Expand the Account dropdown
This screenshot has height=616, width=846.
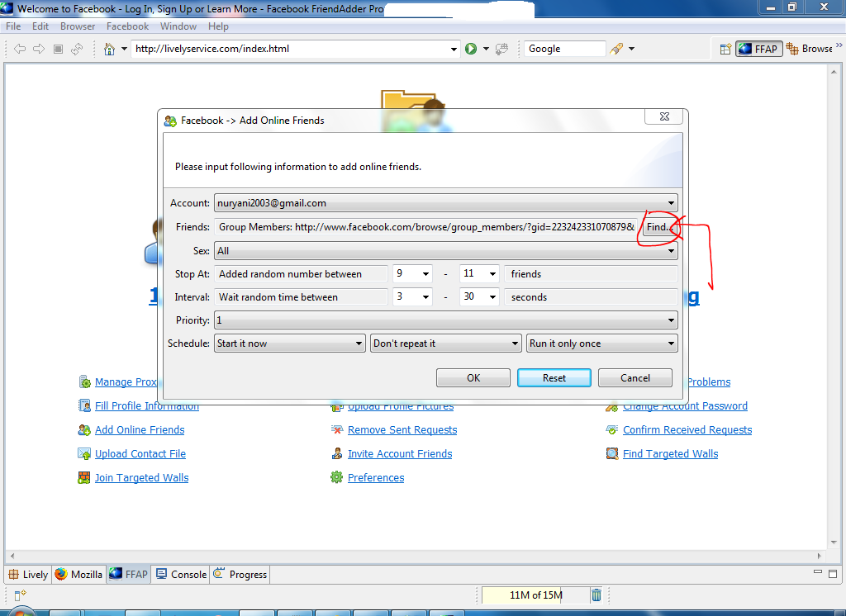(445, 203)
